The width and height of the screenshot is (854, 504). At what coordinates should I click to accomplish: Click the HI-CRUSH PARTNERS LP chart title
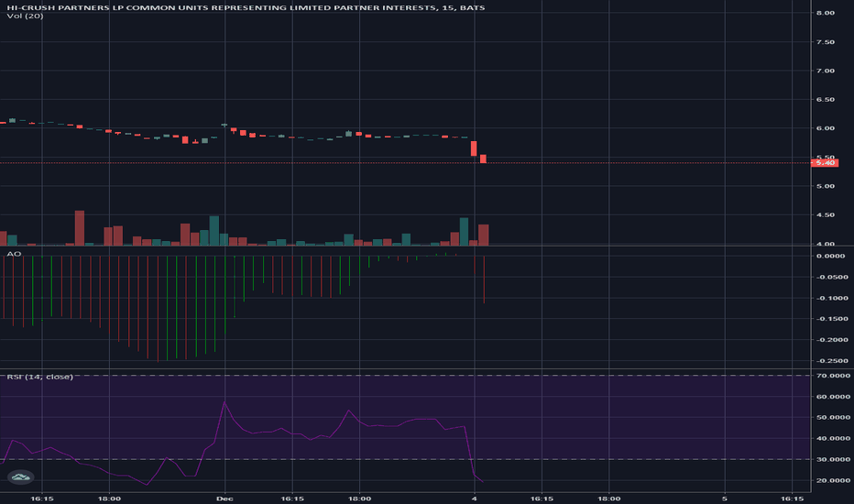point(246,7)
